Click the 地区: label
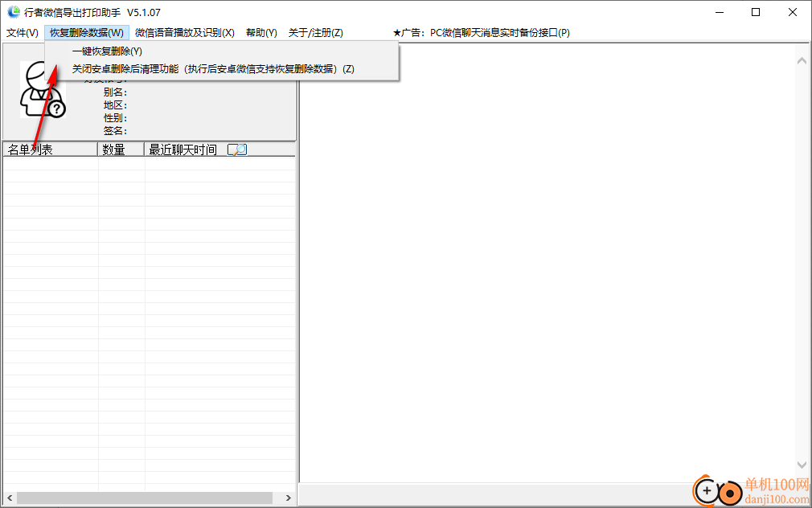Viewport: 812px width, 508px height. click(115, 105)
